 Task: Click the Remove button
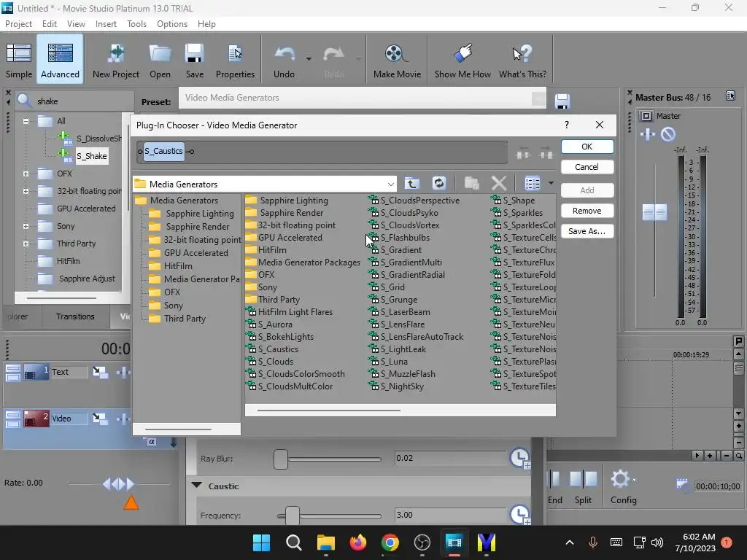[587, 211]
